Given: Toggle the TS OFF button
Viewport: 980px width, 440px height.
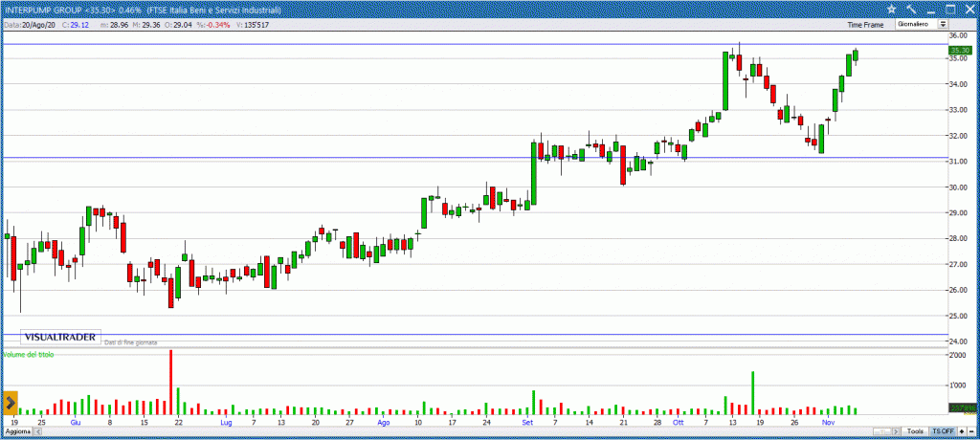Looking at the screenshot, I should click(943, 431).
